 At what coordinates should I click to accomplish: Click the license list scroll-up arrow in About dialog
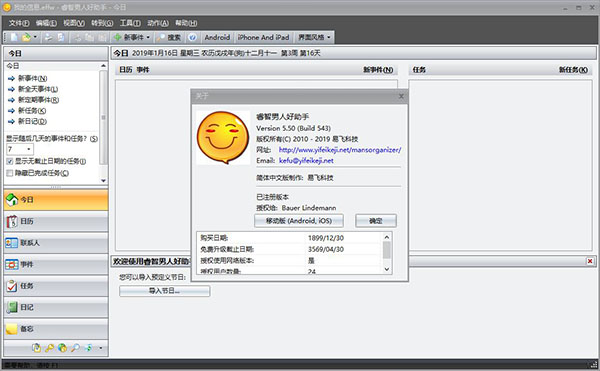(387, 238)
